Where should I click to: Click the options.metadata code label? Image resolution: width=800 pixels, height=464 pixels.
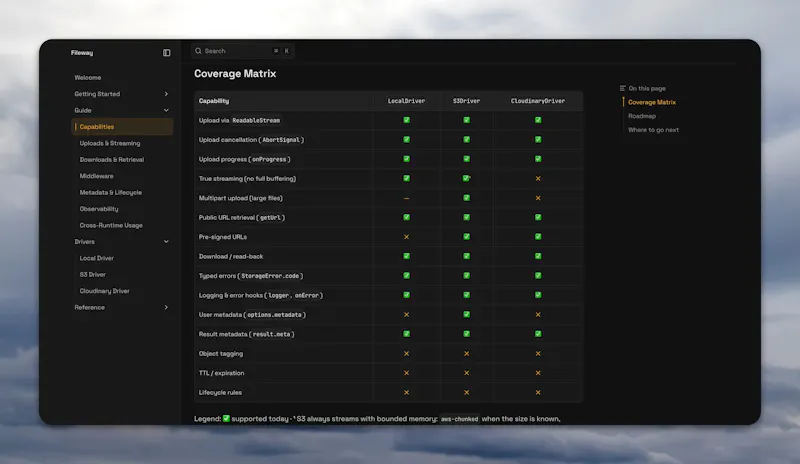pos(274,315)
